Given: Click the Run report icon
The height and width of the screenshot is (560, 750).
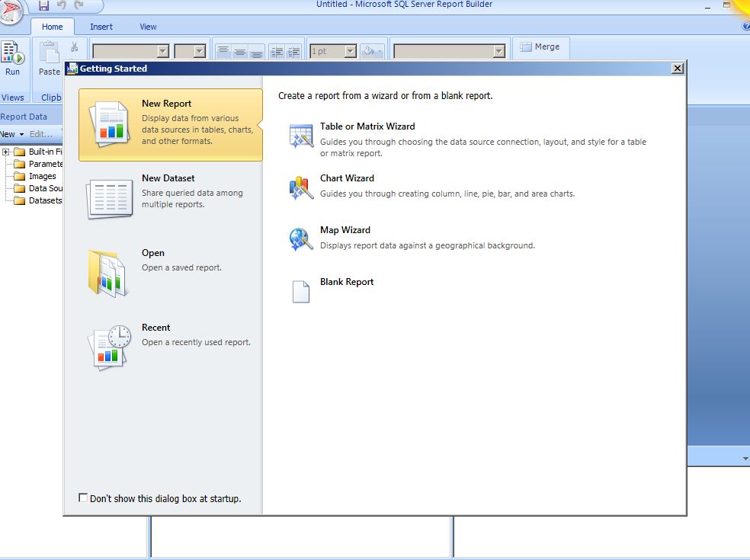Looking at the screenshot, I should (12, 52).
